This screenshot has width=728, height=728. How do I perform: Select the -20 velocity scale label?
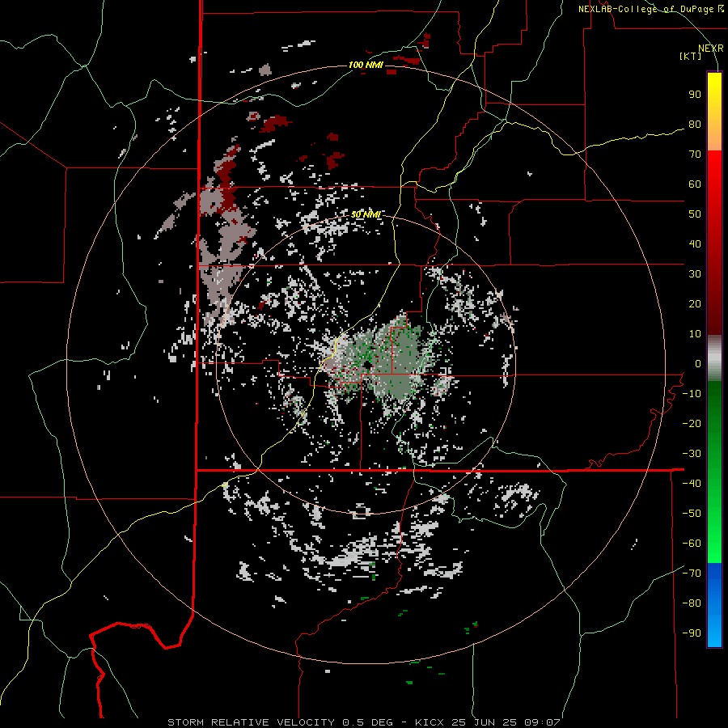click(x=692, y=423)
